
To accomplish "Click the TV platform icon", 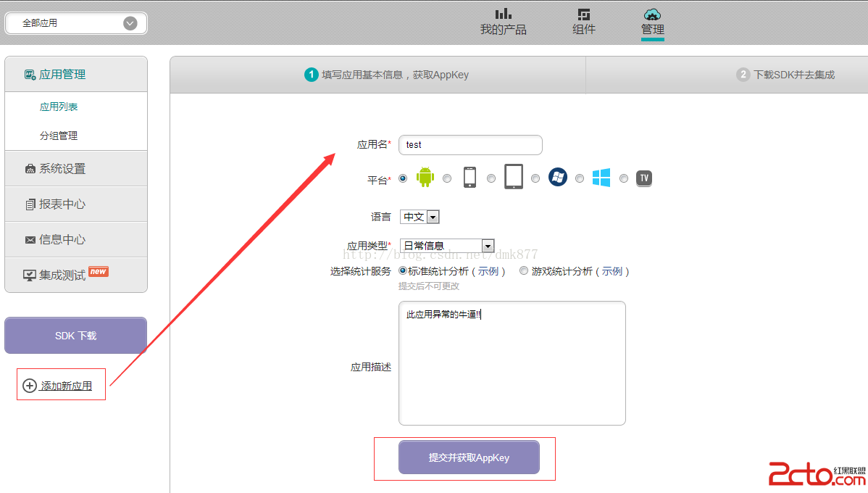I will (x=644, y=178).
